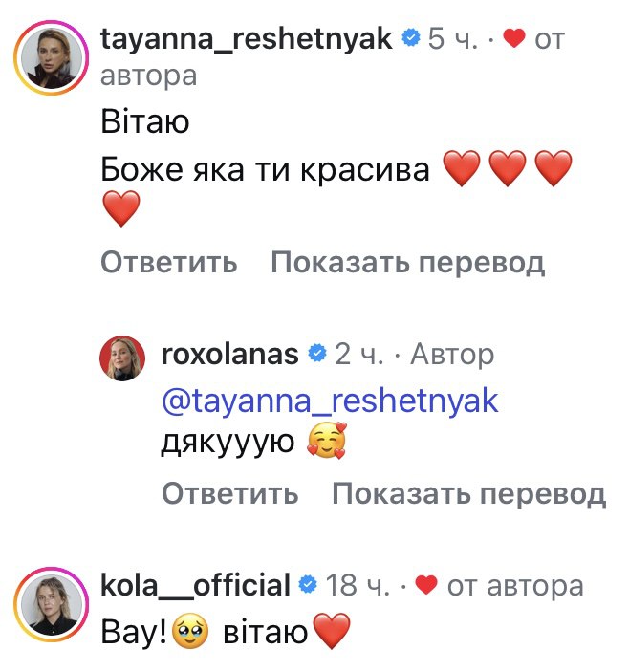Click verified badge next to tayanna_reshetnyak

click(x=411, y=38)
